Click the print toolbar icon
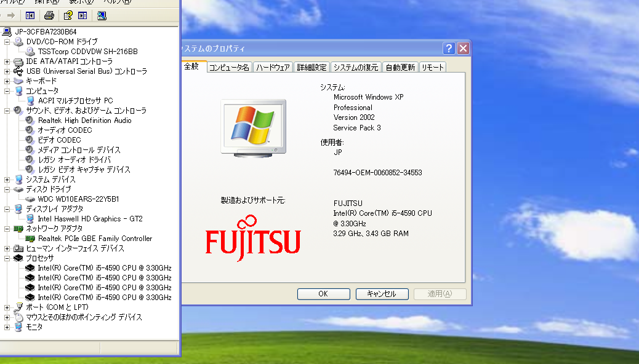The width and height of the screenshot is (639, 364). (49, 15)
